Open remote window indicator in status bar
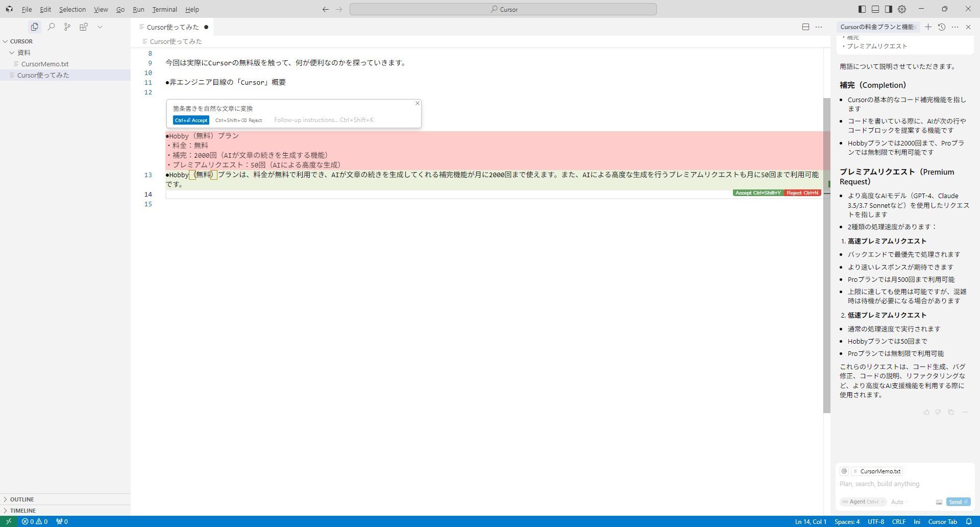This screenshot has height=527, width=980. point(9,521)
